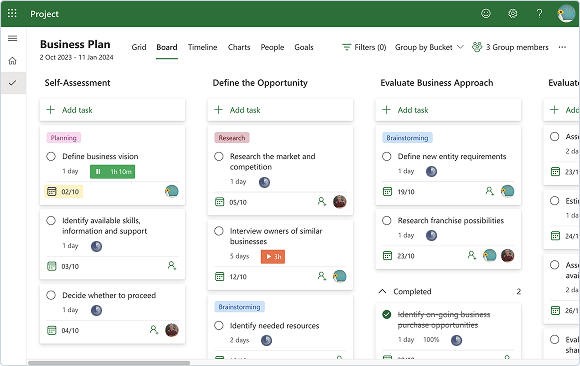Click assign icon on Define new entity requirements card
This screenshot has height=366, width=580.
(x=490, y=191)
